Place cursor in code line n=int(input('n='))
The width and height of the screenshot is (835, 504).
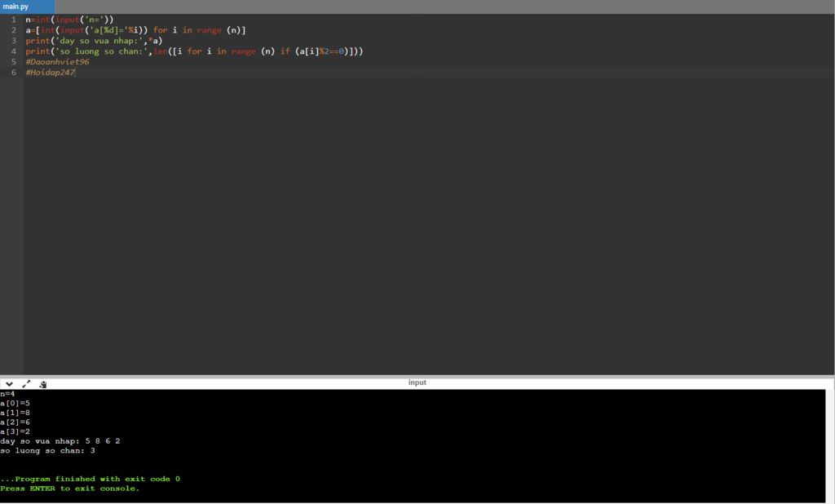[x=70, y=20]
